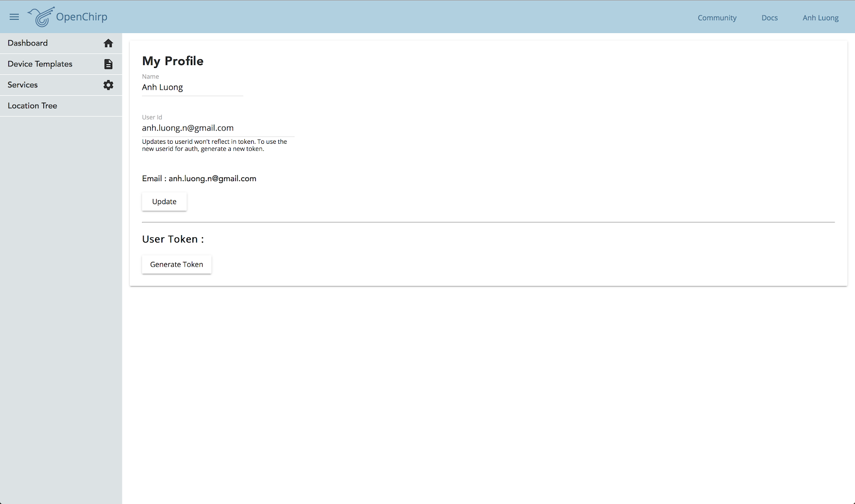Open the Anh Luong user menu
This screenshot has height=504, width=855.
(820, 18)
